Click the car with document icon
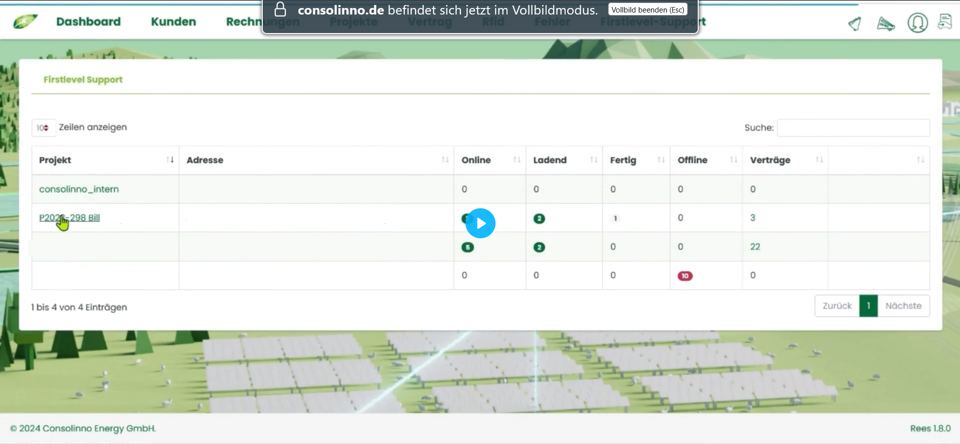 click(945, 23)
